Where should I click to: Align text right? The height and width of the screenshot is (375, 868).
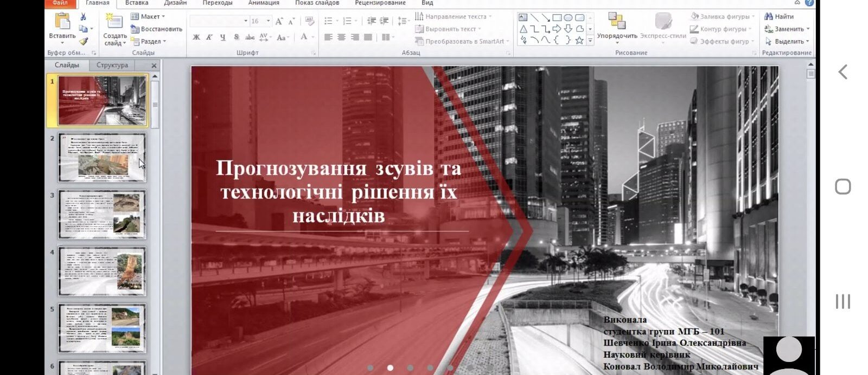click(x=355, y=37)
